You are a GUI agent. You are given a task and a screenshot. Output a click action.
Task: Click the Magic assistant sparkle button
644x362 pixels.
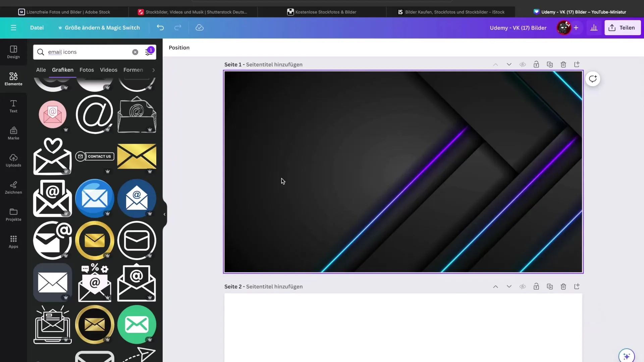(x=626, y=356)
